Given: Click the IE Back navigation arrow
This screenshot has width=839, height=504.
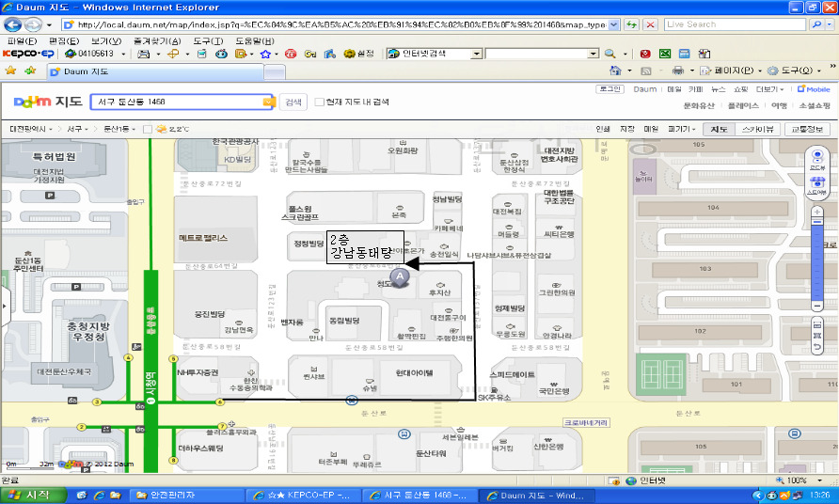Looking at the screenshot, I should point(13,24).
